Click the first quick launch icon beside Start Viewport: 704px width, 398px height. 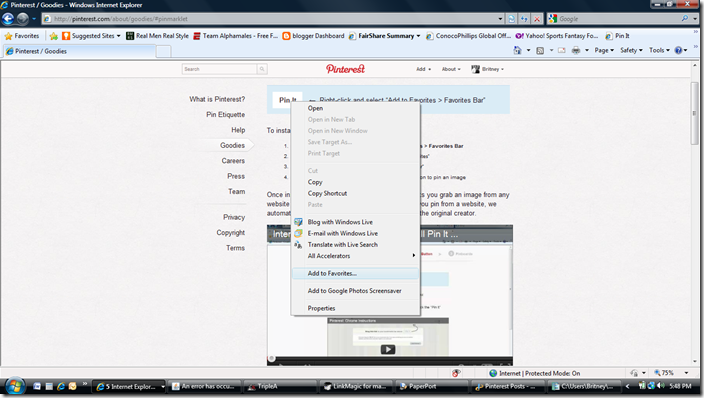[37, 386]
